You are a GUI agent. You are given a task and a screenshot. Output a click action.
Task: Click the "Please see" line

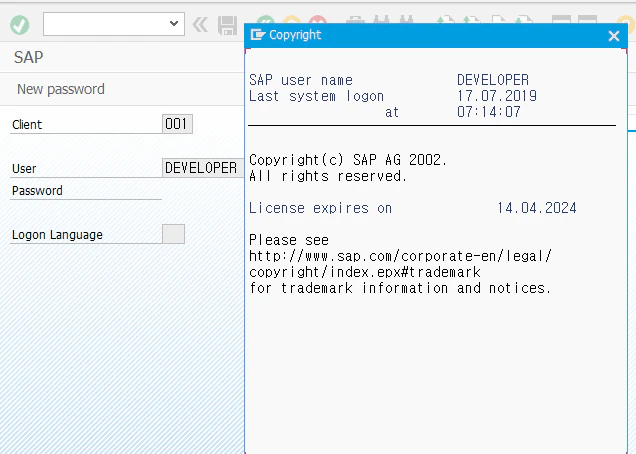tap(289, 240)
